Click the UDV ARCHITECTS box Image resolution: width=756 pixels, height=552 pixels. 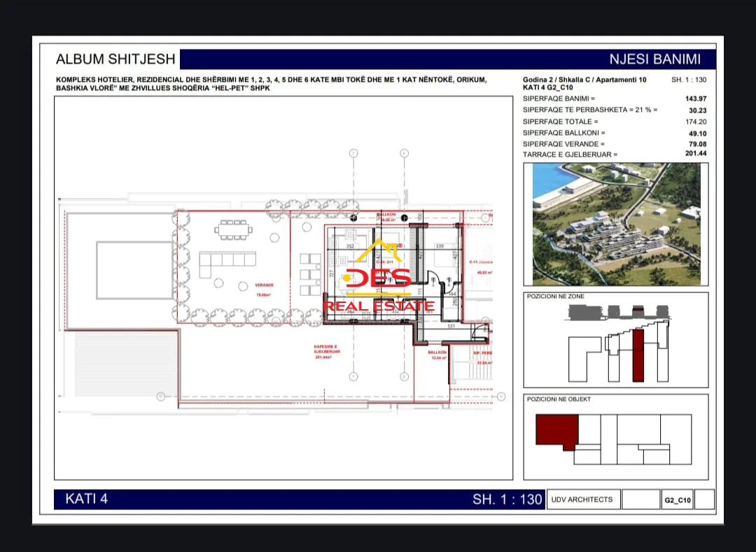[x=582, y=500]
